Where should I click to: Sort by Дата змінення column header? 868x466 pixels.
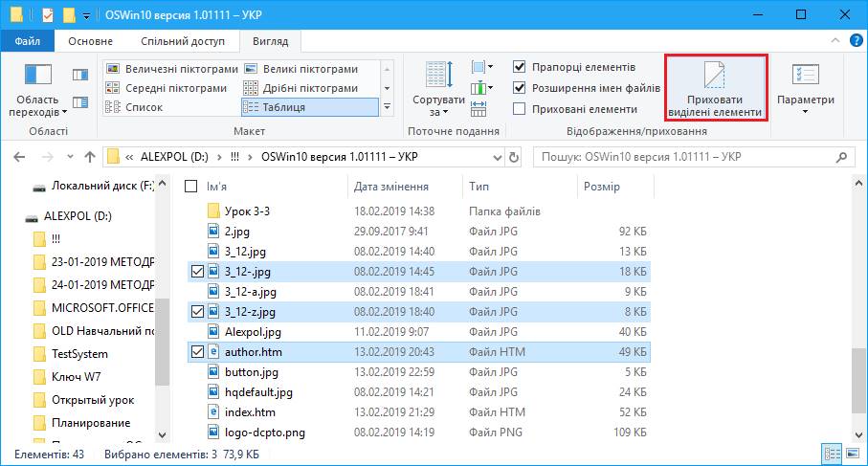click(390, 187)
